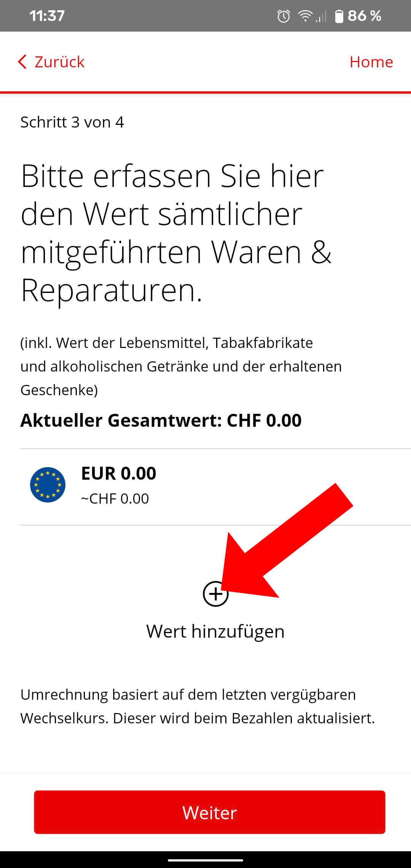This screenshot has height=868, width=411.
Task: Tap the Wi-Fi status bar icon
Action: point(305,16)
